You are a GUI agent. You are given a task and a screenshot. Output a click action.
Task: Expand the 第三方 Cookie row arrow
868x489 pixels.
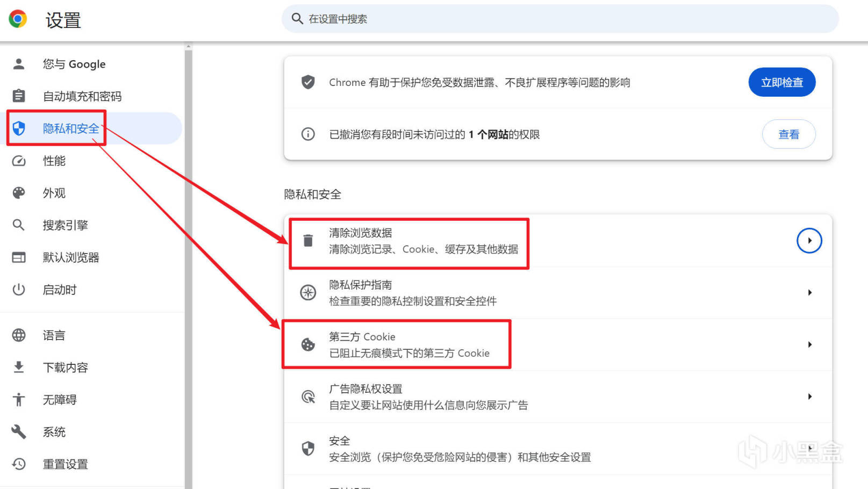point(809,344)
